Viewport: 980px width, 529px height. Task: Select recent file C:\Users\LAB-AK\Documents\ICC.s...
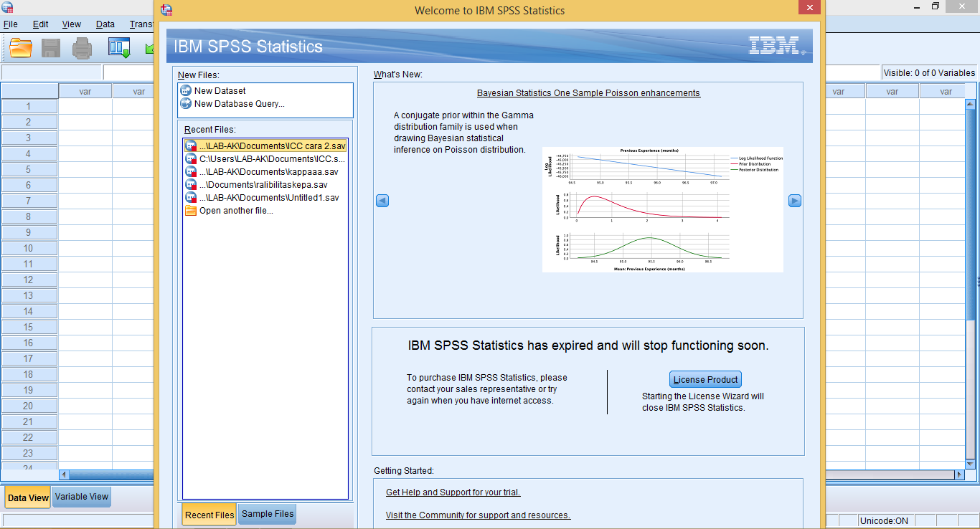[x=265, y=159]
